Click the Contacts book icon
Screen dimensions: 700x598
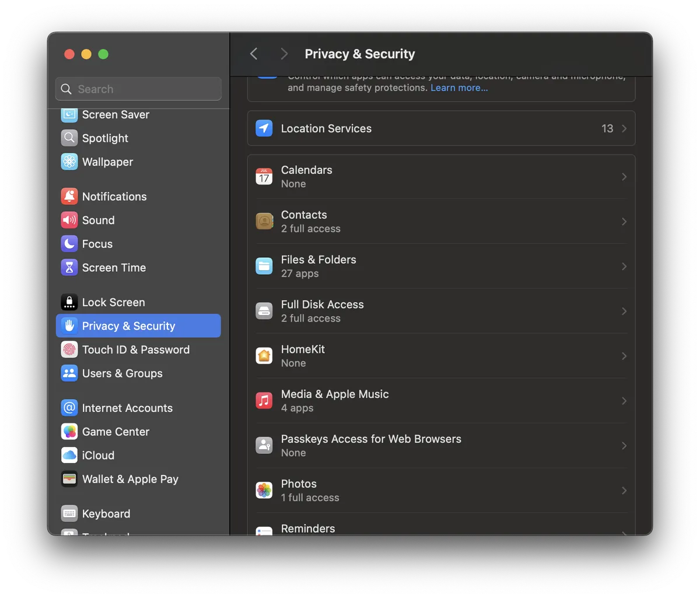pos(264,222)
